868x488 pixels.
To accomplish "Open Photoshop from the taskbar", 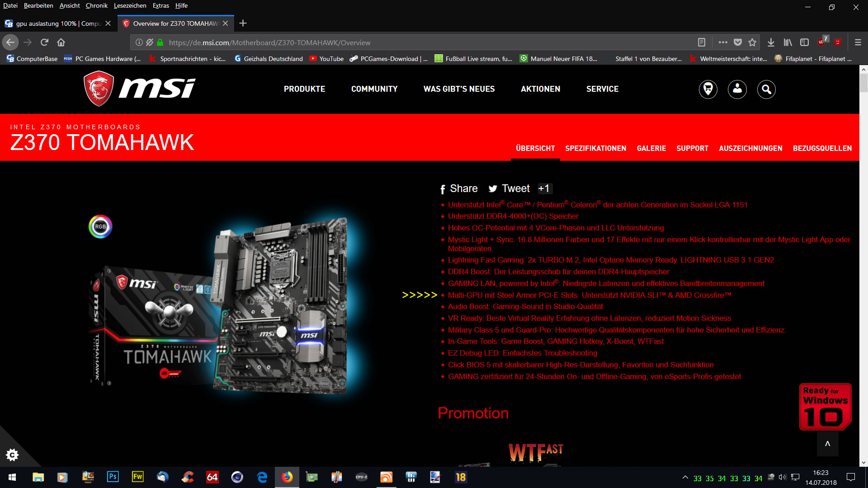I will pyautogui.click(x=113, y=477).
